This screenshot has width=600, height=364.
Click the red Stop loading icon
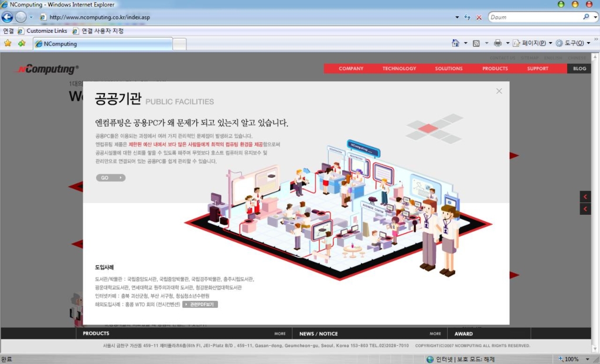[x=479, y=17]
